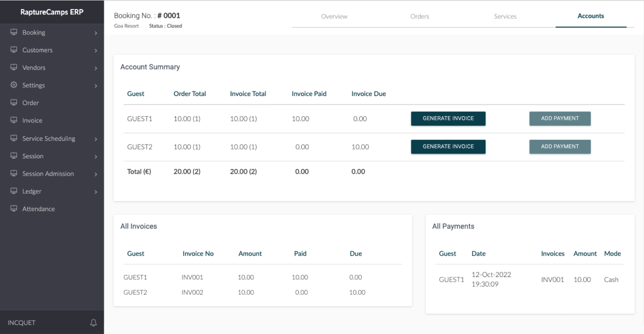Expand the Booking submenu chevron
Screen dimensions: 644x334
pyautogui.click(x=96, y=33)
